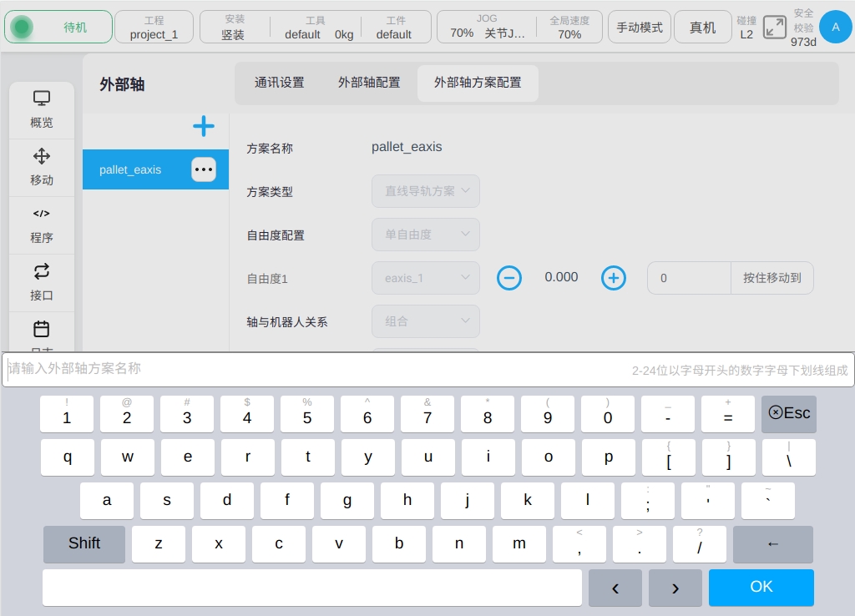Click the fullscreen expand icon

click(x=774, y=28)
